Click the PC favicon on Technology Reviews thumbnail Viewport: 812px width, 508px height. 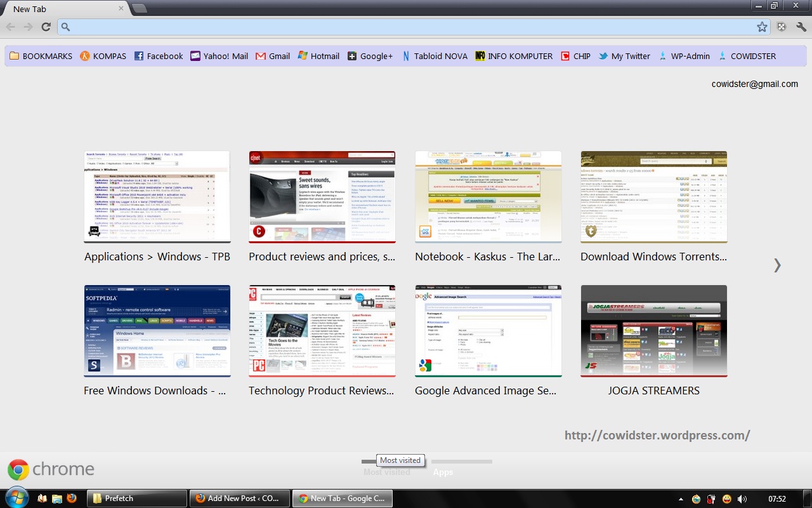259,365
